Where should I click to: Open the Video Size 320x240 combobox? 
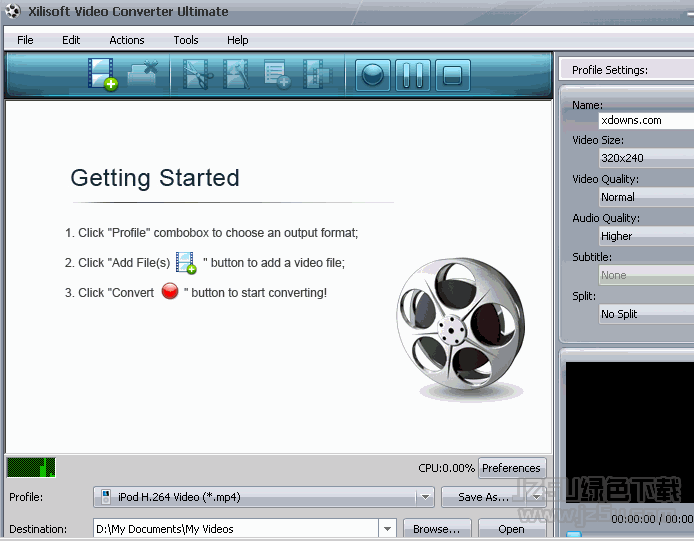coord(646,158)
